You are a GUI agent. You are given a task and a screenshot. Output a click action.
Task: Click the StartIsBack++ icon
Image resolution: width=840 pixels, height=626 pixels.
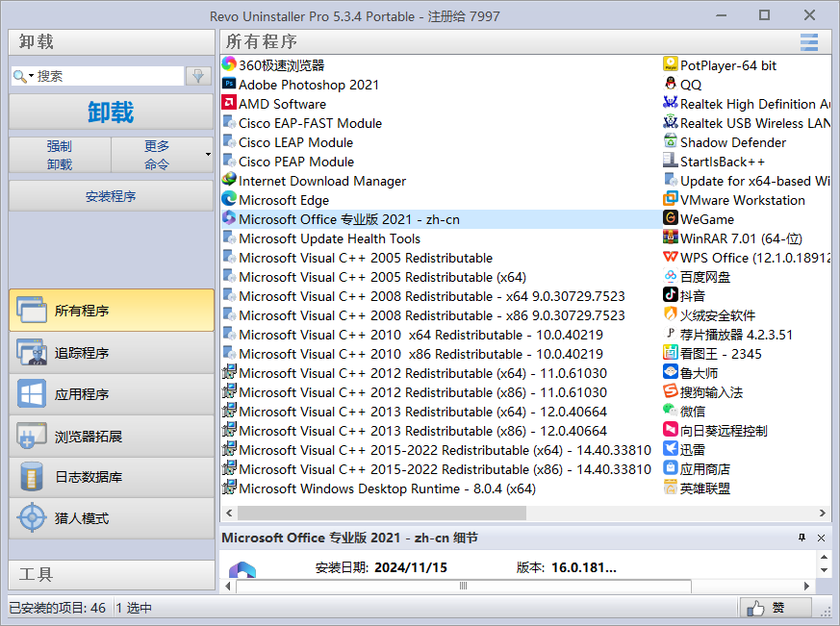pyautogui.click(x=671, y=161)
